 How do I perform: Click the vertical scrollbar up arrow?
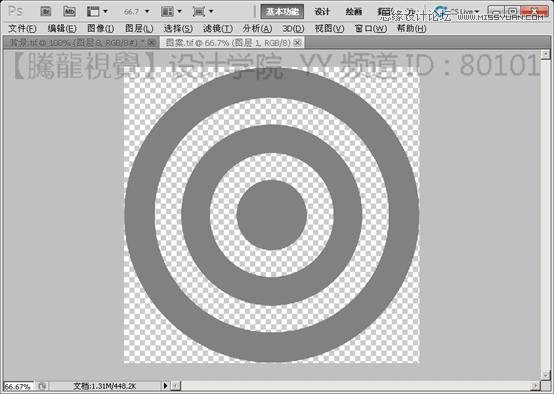[546, 54]
